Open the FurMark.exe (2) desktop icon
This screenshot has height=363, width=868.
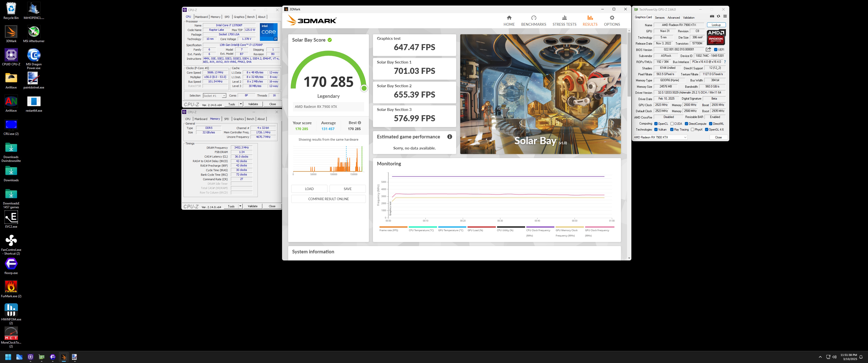[11, 289]
